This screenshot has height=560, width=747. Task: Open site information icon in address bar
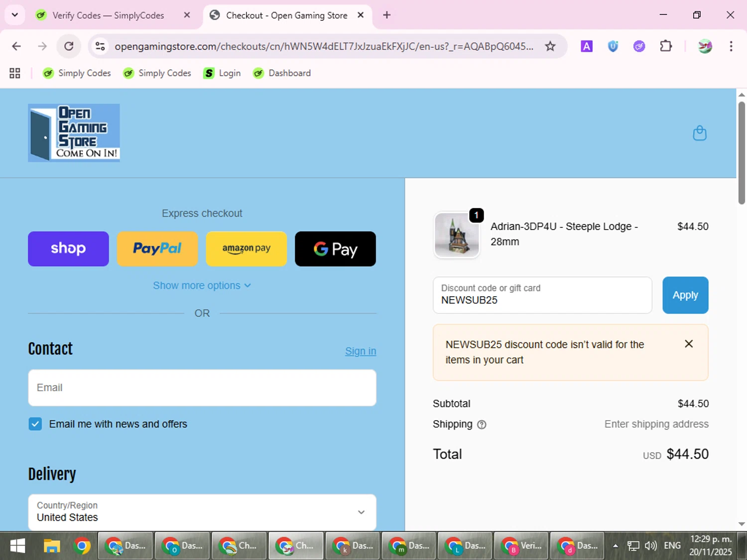tap(100, 46)
